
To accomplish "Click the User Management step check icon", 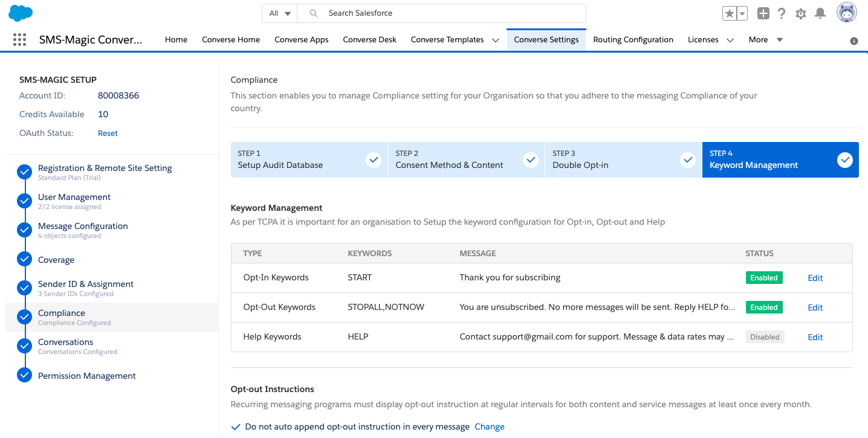I will 24,201.
